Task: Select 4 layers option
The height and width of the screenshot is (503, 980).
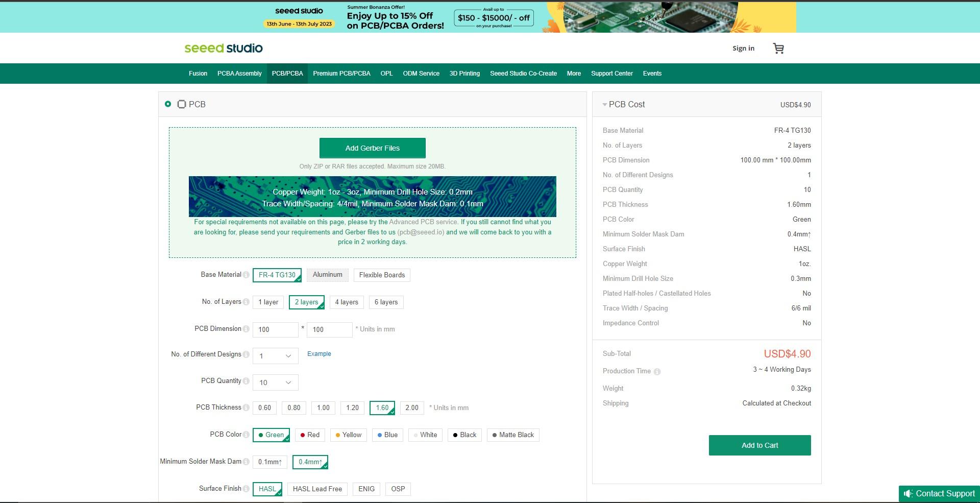Action: pyautogui.click(x=347, y=302)
